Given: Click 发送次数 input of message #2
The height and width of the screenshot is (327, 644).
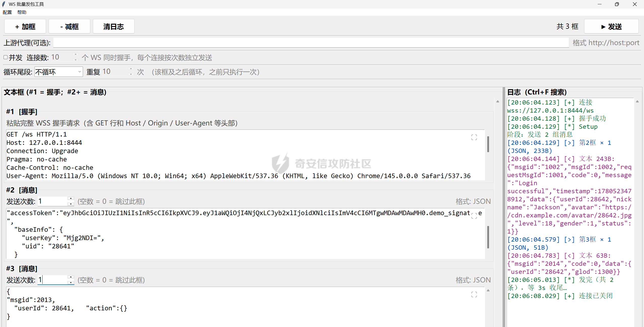Looking at the screenshot, I should 53,201.
